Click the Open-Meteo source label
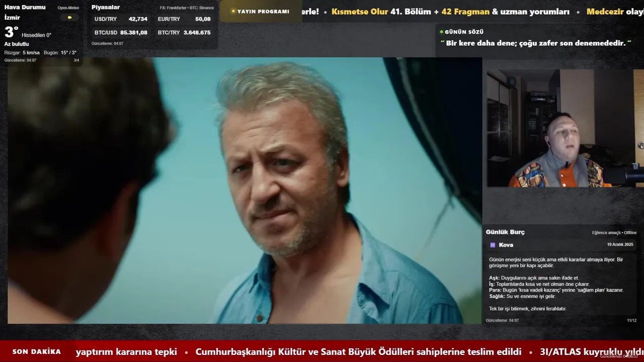The width and height of the screenshot is (644, 362). (68, 8)
